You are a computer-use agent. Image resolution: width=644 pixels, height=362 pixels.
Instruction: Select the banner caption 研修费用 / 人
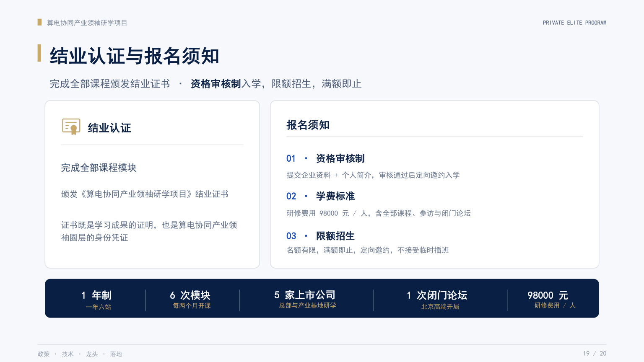(x=555, y=305)
